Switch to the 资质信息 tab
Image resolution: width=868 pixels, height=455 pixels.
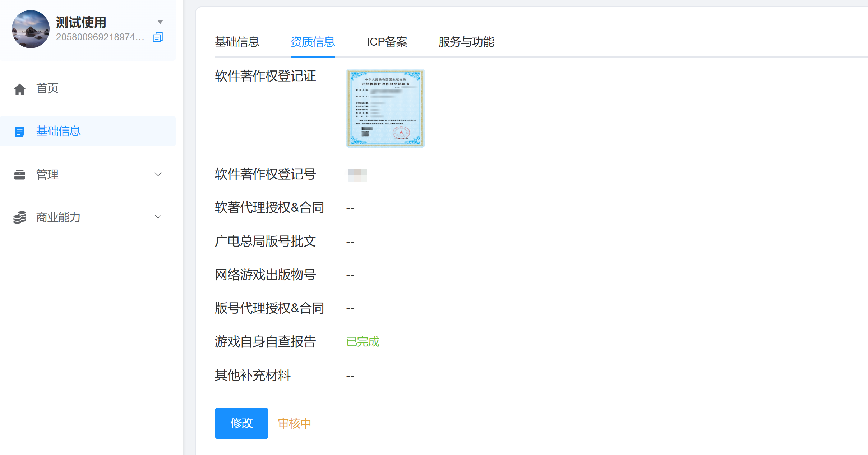pyautogui.click(x=313, y=42)
